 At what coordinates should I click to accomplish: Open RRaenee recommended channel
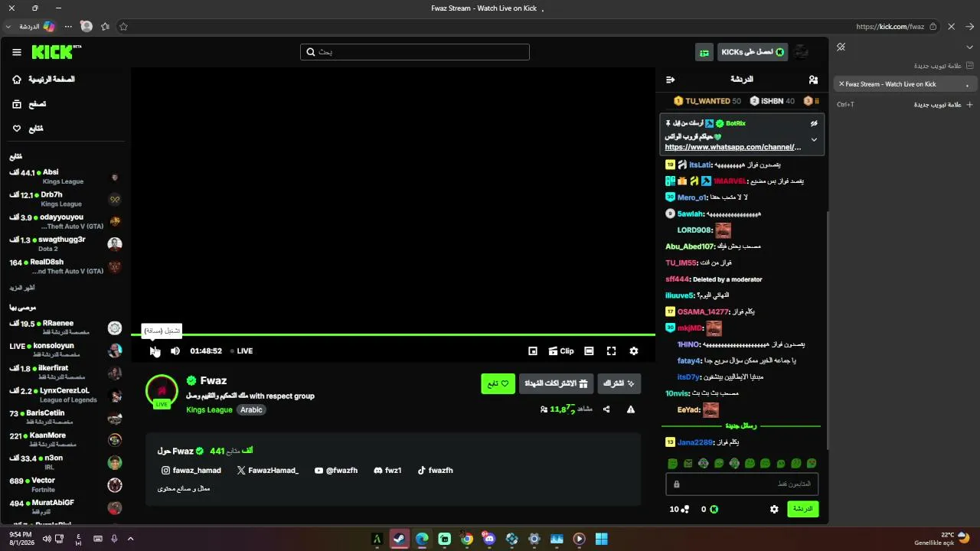[66, 328]
